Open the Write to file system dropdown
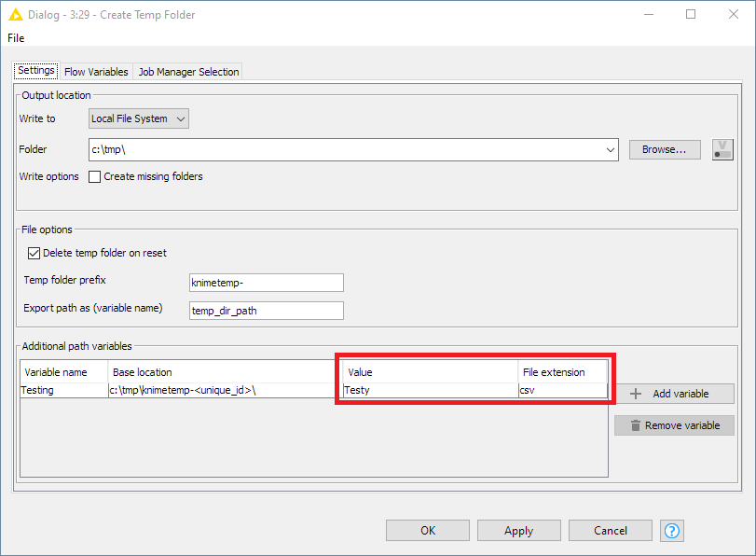 coord(139,118)
